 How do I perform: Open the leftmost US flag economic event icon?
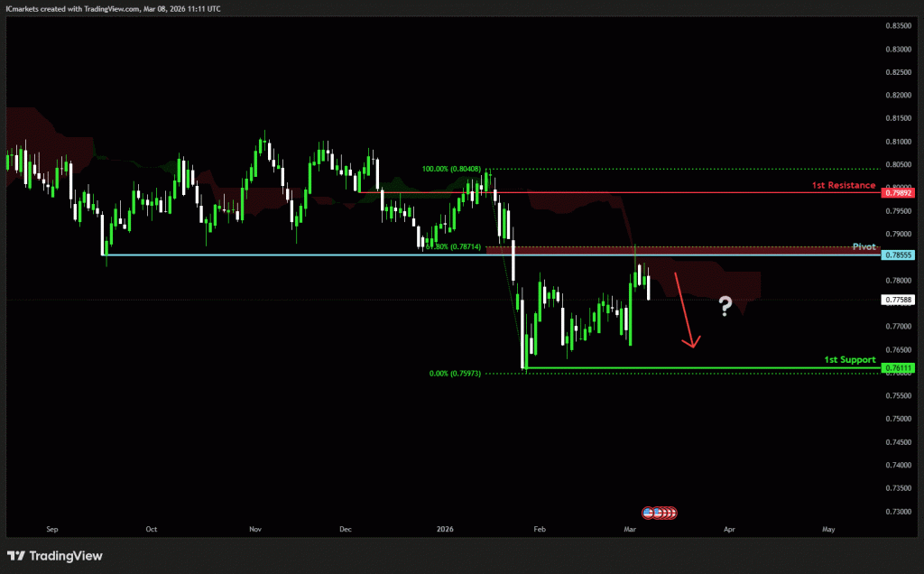tap(649, 513)
